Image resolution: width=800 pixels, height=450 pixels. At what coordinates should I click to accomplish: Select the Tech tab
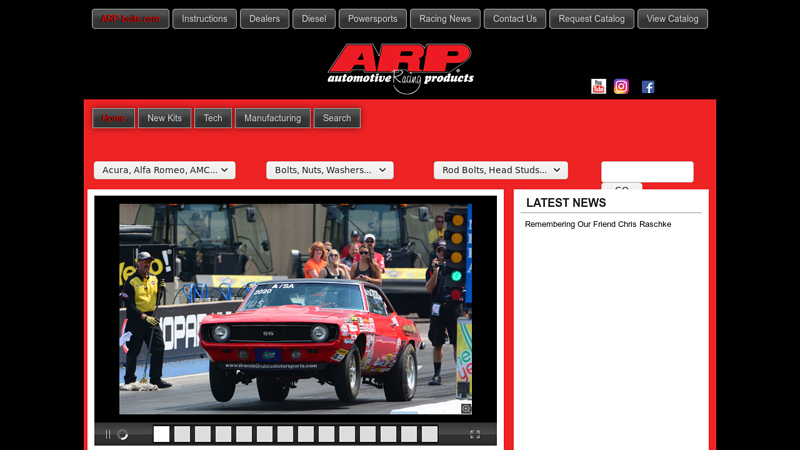213,118
